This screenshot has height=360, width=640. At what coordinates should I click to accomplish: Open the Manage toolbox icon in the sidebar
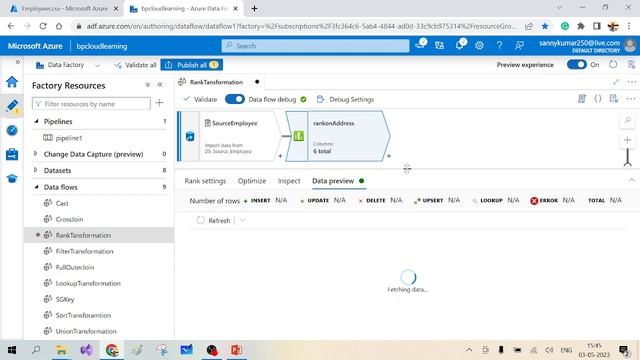tap(12, 154)
